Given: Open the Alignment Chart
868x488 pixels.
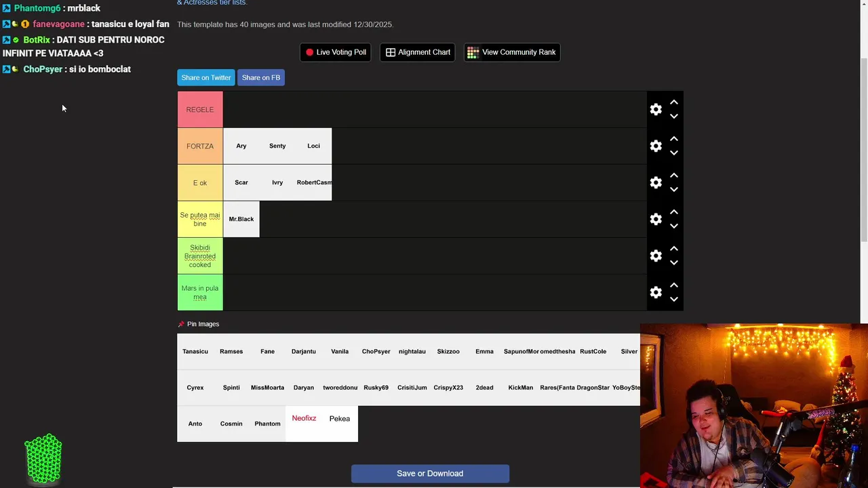Looking at the screenshot, I should (x=418, y=52).
